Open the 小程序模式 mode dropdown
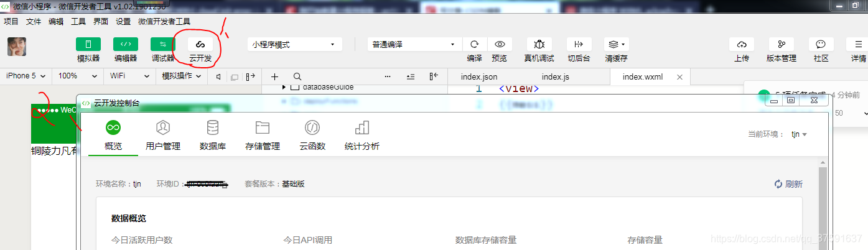This screenshot has height=250, width=868. pos(295,45)
